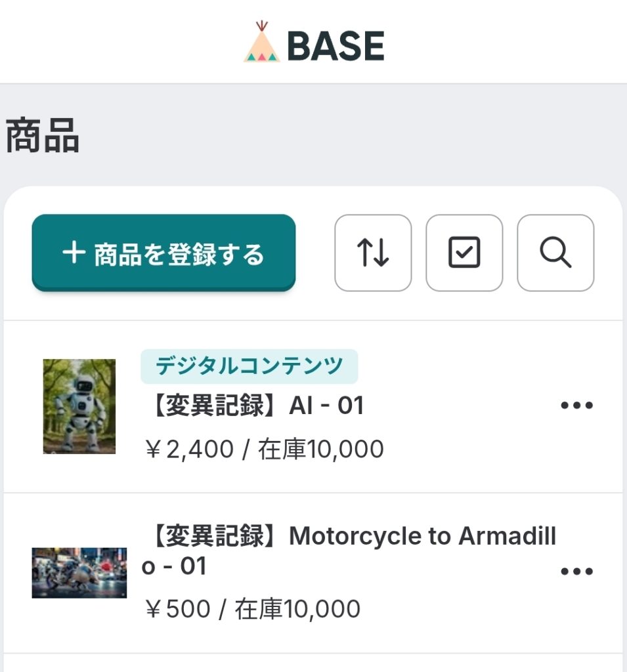Click the デジタルコンテンツ tag label
The image size is (627, 672).
tap(249, 366)
